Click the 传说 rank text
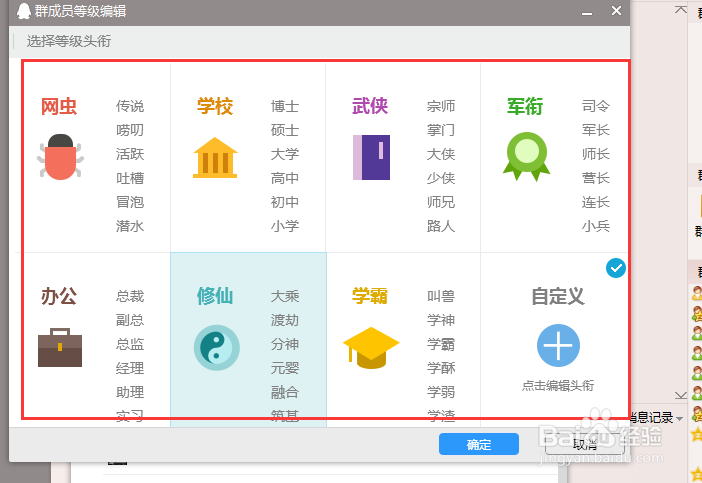The image size is (702, 483). tap(130, 106)
